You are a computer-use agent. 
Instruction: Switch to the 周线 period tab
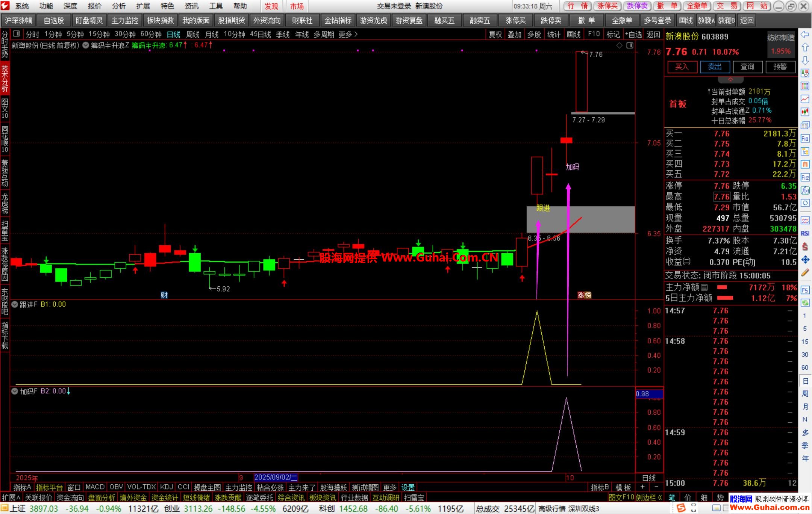[x=193, y=34]
